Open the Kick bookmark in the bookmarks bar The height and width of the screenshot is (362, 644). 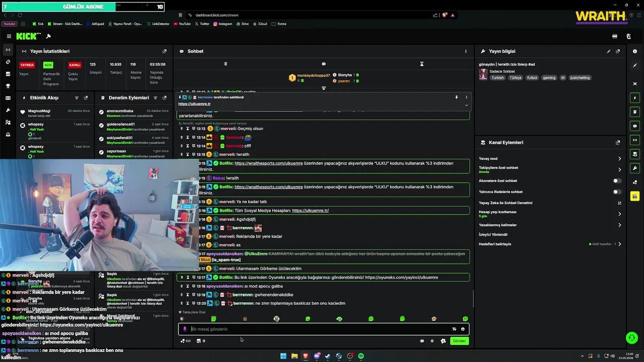point(38,24)
